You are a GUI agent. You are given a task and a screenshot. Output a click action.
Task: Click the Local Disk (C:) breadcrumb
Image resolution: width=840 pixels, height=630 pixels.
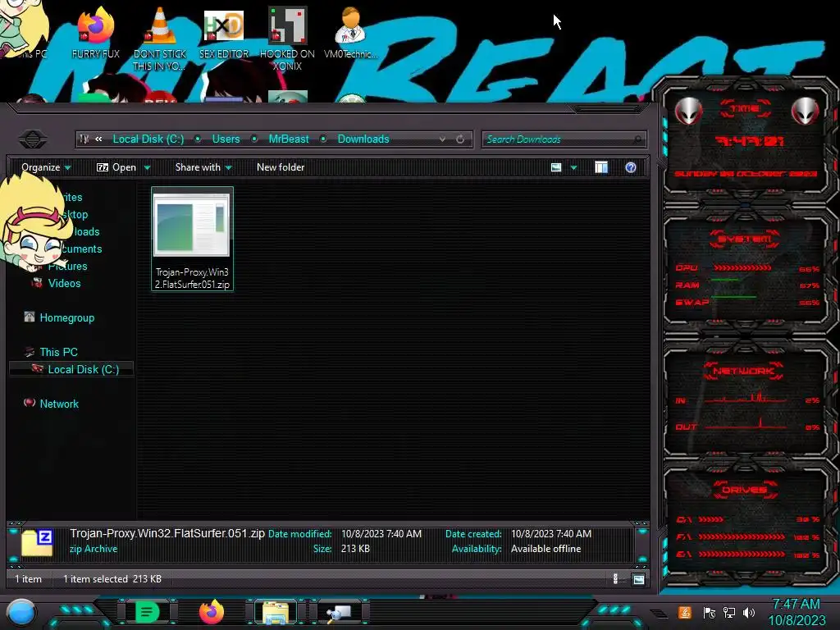click(148, 139)
